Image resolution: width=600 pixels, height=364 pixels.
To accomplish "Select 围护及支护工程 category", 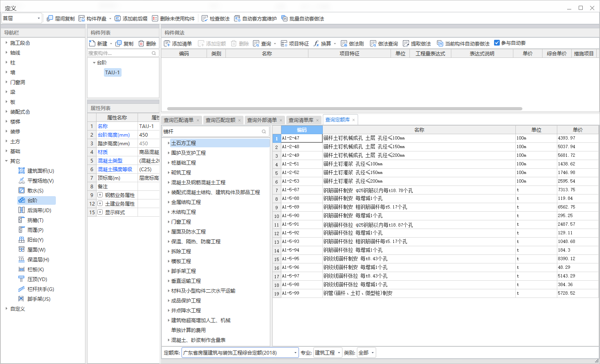I will coord(189,153).
